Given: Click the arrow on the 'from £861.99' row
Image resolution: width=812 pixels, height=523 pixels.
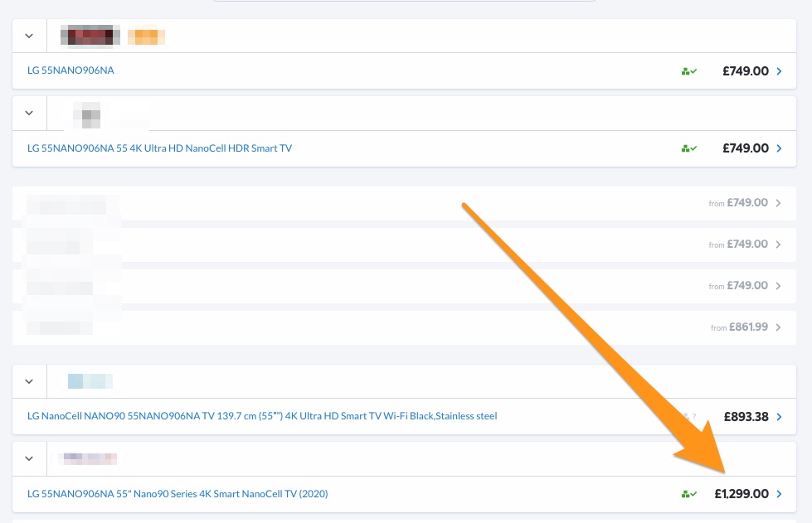Looking at the screenshot, I should 778,327.
